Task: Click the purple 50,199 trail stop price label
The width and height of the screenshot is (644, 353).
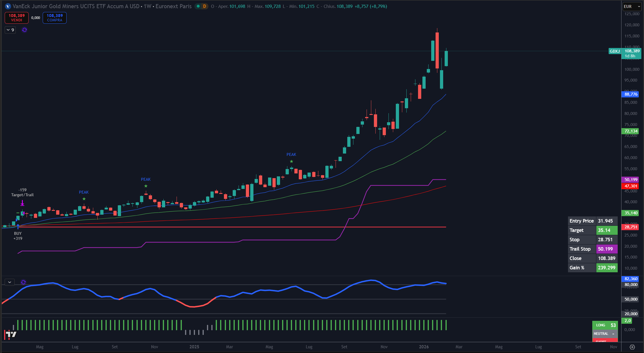Action: [x=631, y=180]
